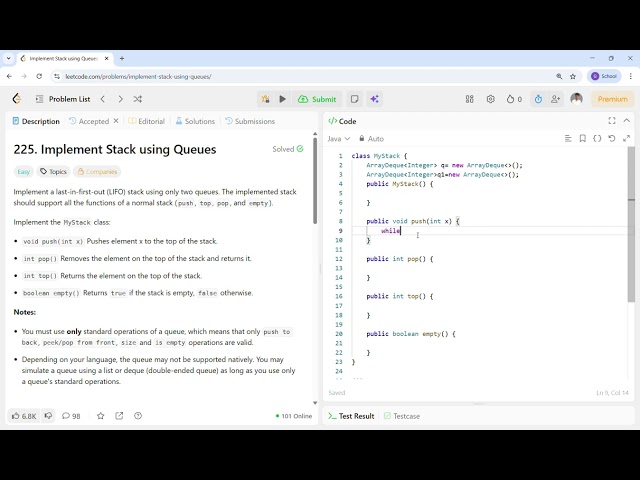
Task: Switch to the Description tab
Action: coord(36,121)
